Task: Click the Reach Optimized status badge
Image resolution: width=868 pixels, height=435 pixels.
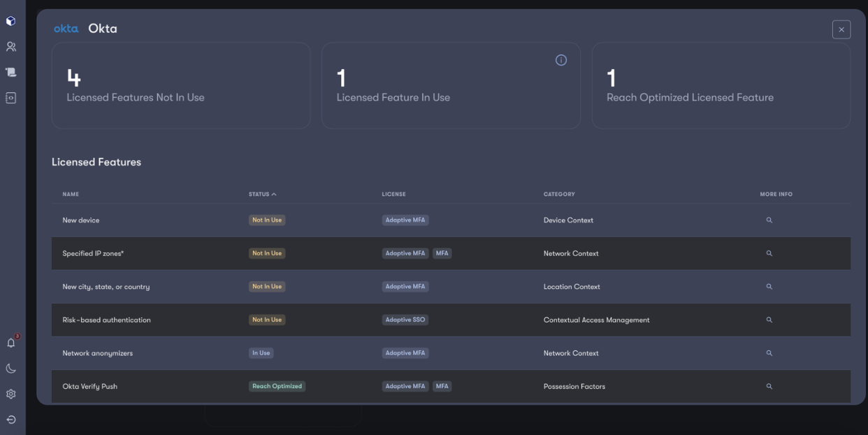Action: point(277,386)
